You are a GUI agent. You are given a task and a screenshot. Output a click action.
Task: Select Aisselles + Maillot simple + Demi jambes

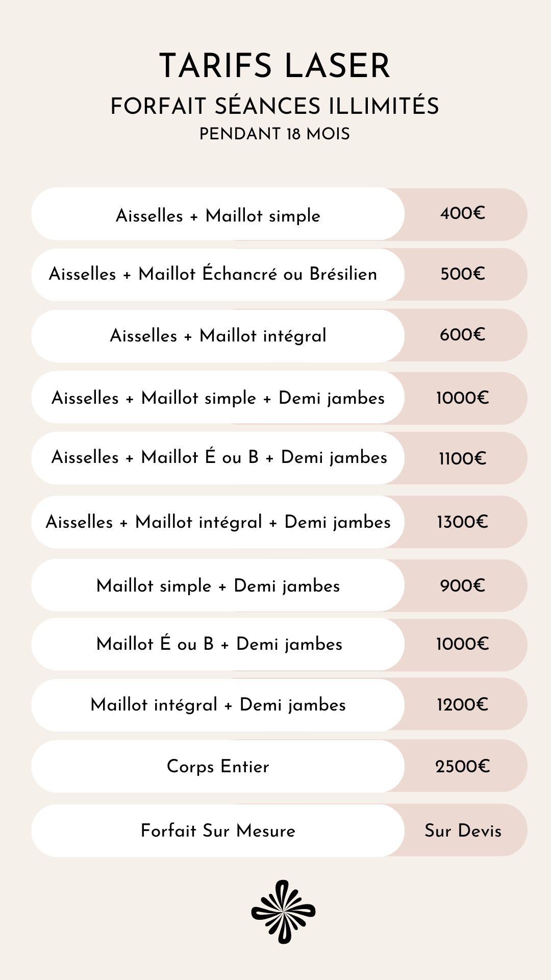pyautogui.click(x=218, y=398)
